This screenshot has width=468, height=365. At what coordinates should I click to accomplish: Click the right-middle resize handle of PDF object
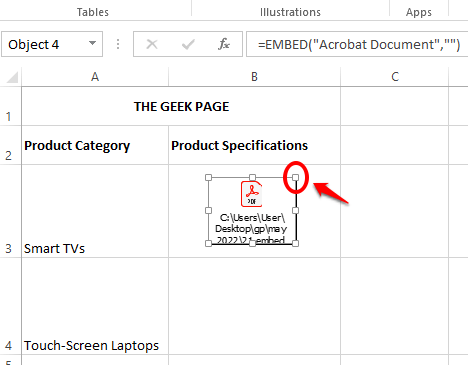295,210
